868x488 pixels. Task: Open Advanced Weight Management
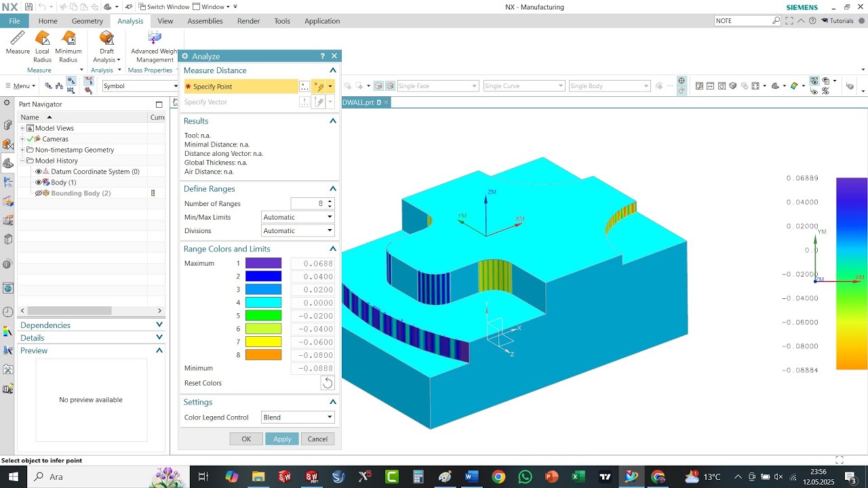(155, 47)
